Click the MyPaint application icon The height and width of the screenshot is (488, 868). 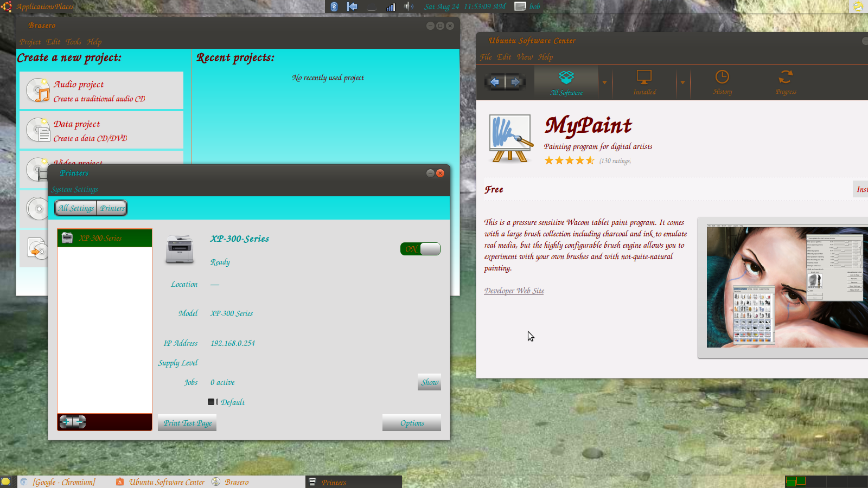pyautogui.click(x=510, y=138)
